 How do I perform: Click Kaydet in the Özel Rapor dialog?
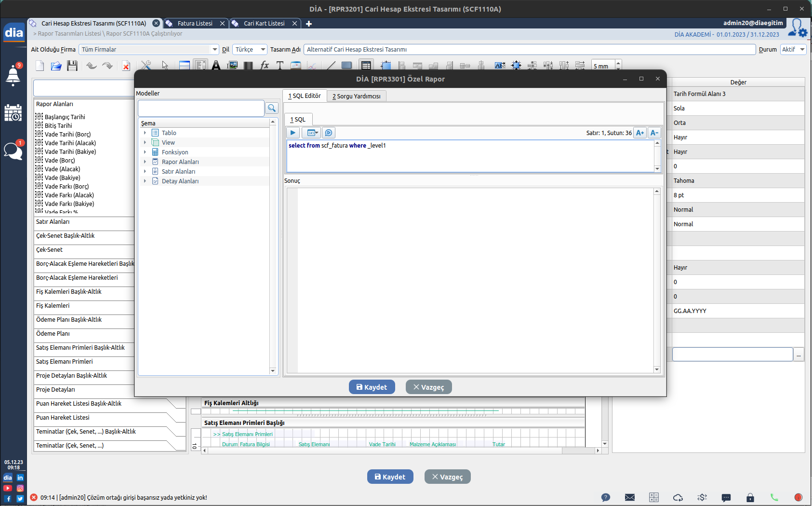(372, 387)
